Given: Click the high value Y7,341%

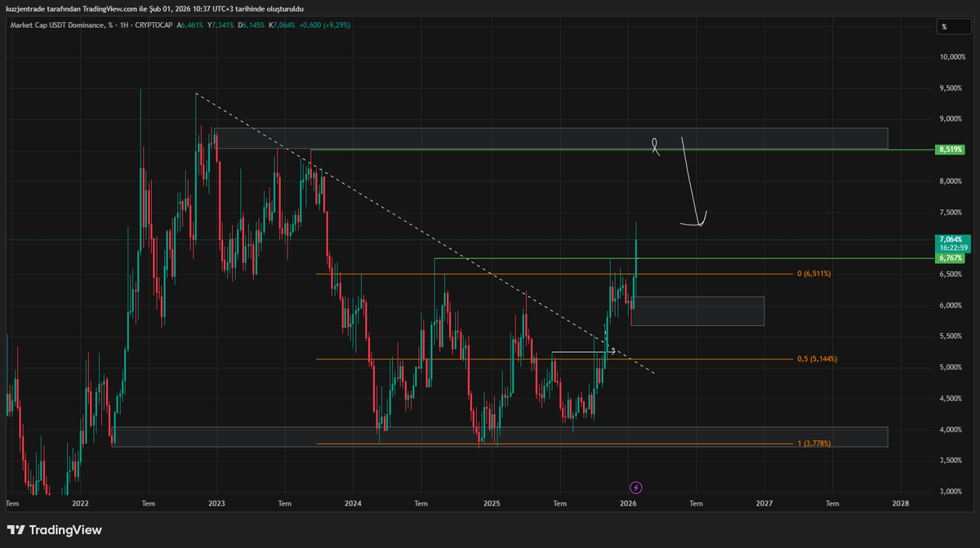Looking at the screenshot, I should point(220,25).
